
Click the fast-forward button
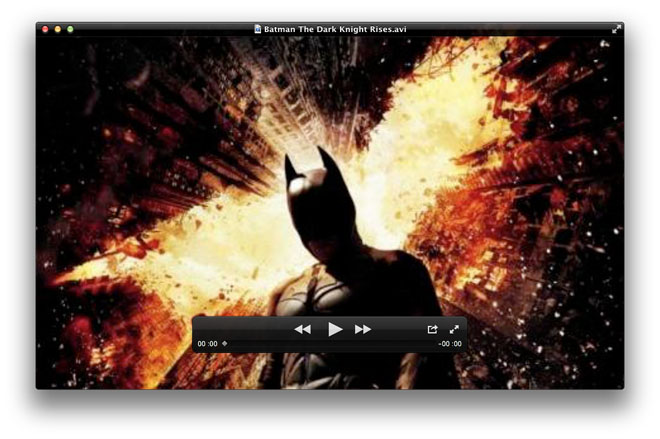(362, 329)
